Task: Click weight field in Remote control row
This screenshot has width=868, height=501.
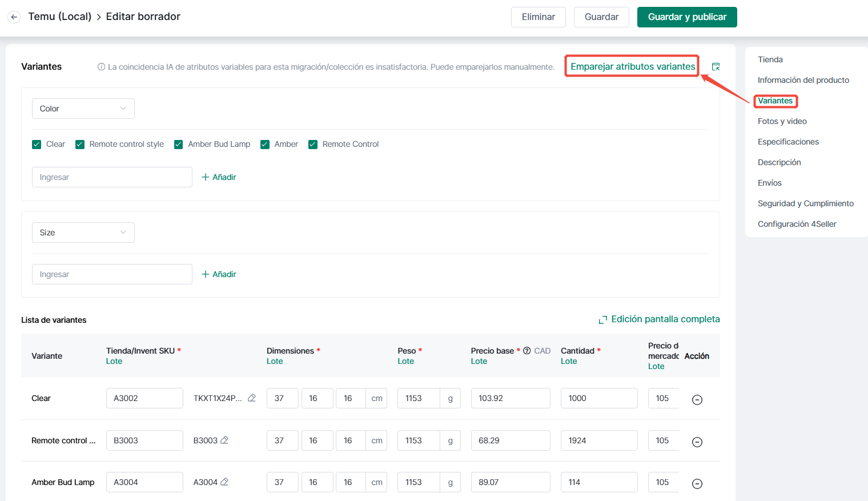Action: [x=419, y=440]
